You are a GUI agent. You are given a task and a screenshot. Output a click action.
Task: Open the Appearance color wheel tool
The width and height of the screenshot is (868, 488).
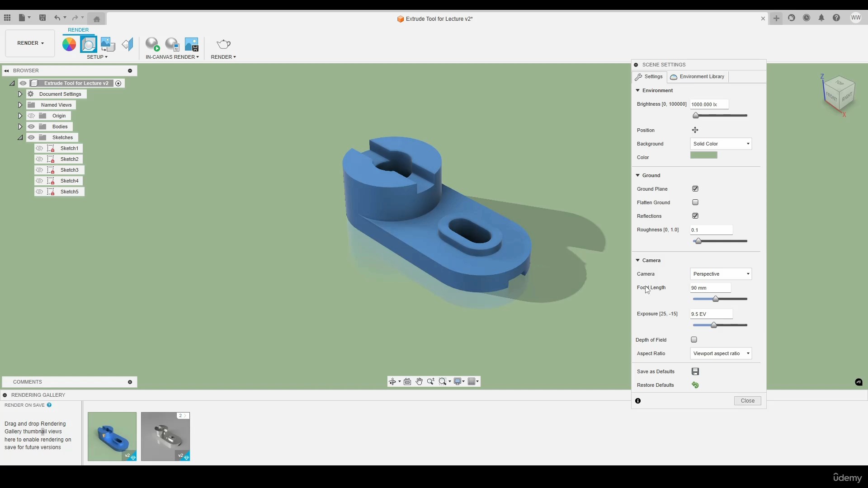69,44
